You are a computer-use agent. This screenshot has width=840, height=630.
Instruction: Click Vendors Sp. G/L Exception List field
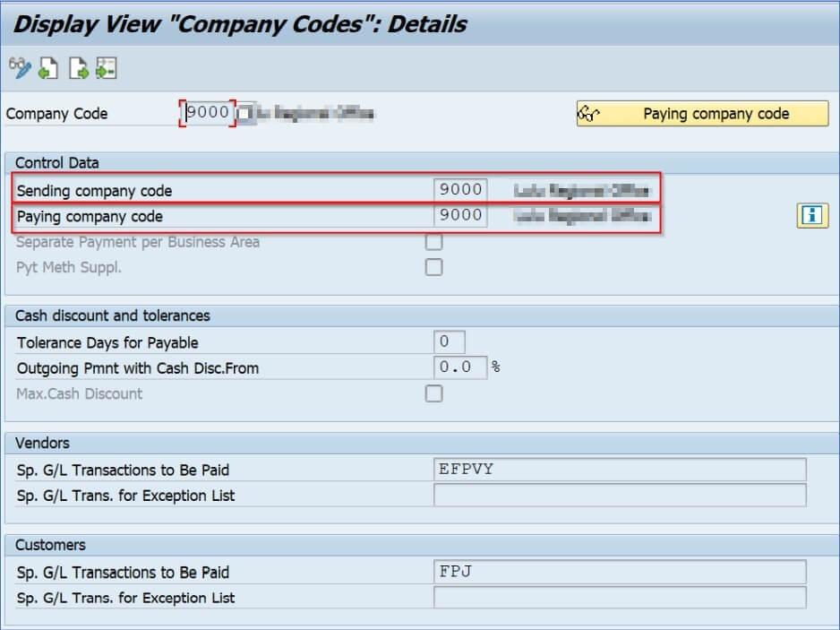(620, 496)
